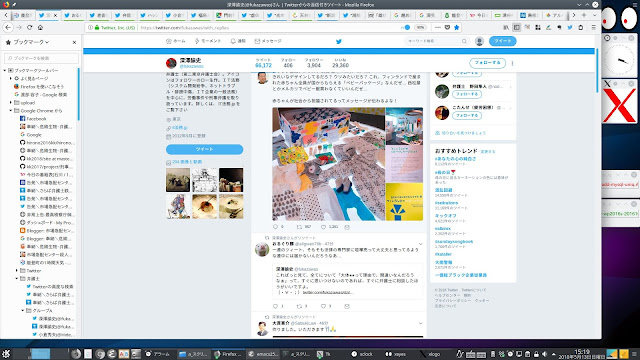Expand the upload folder
640x360 pixels.
coord(11,102)
